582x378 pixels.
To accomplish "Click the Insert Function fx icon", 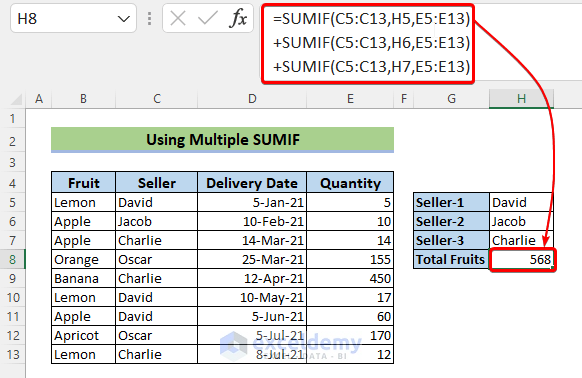I will coord(238,18).
